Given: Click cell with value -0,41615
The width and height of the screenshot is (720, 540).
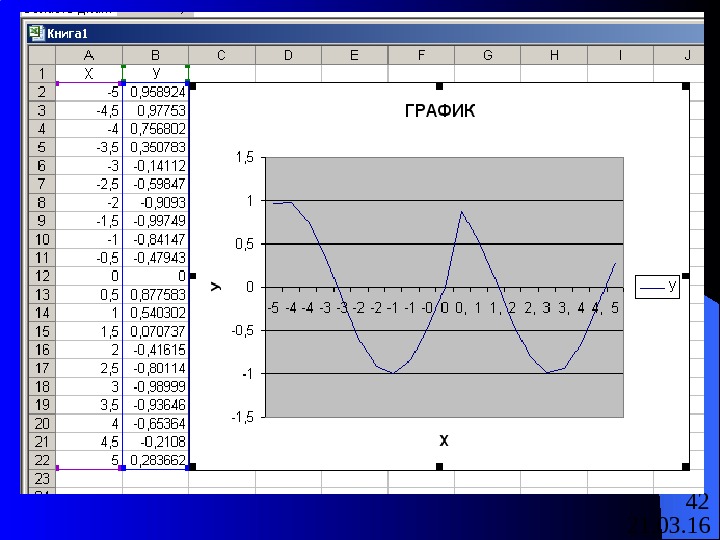Looking at the screenshot, I should pyautogui.click(x=155, y=349).
